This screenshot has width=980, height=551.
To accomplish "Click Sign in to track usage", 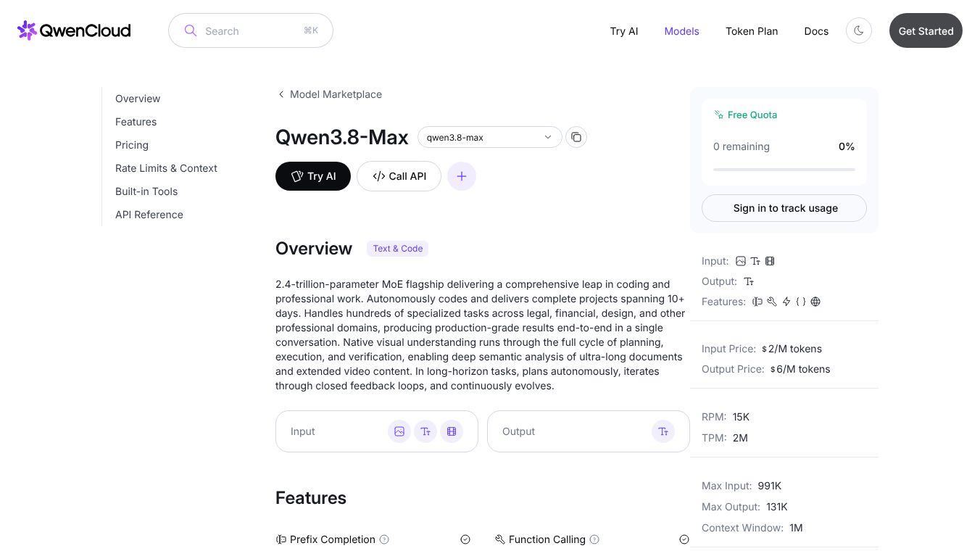I will 784,208.
